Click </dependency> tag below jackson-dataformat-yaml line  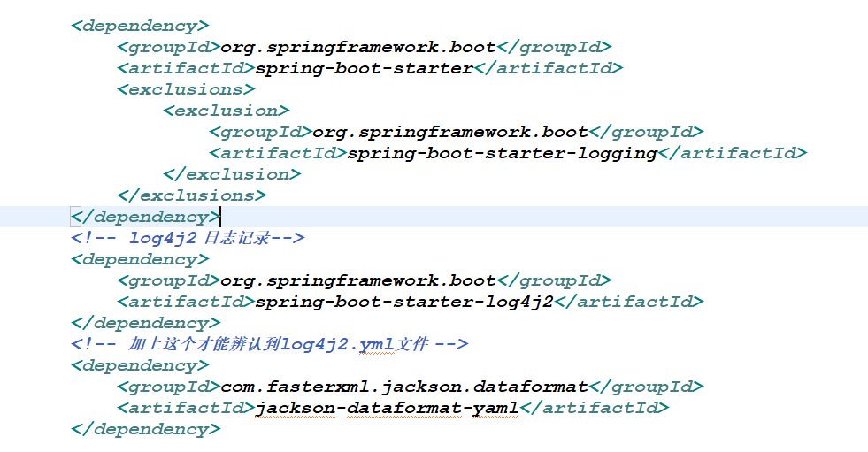146,429
